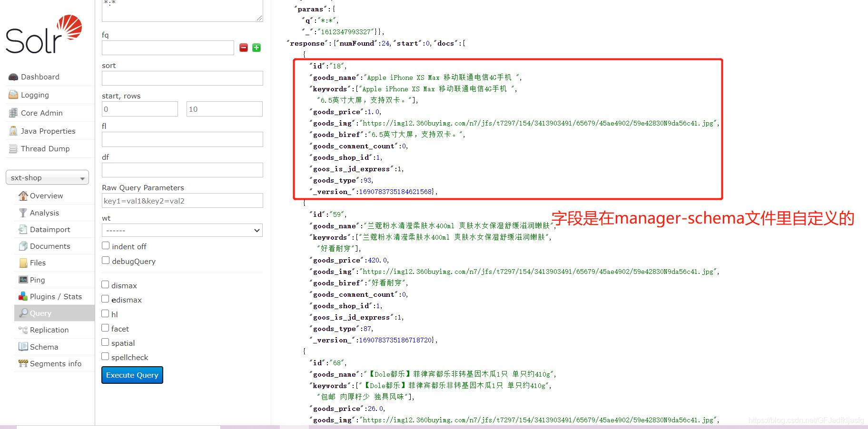Open goods_img URL of document 59
868x429 pixels.
[538, 272]
